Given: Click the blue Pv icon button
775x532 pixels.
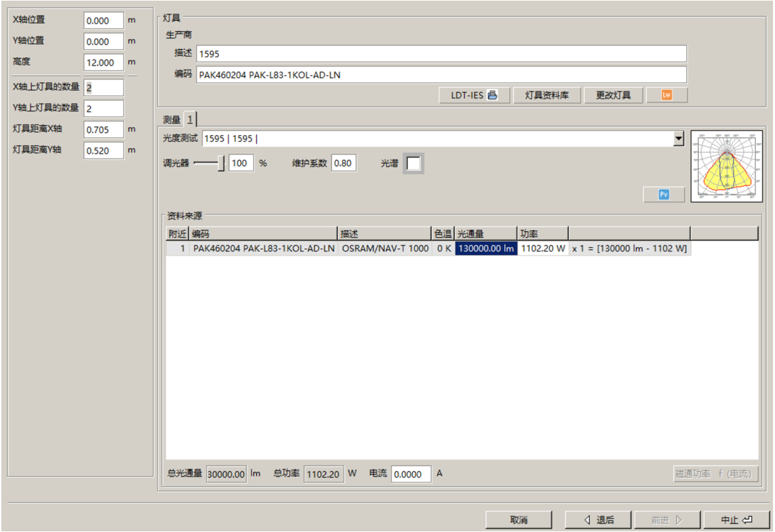Looking at the screenshot, I should tap(664, 195).
